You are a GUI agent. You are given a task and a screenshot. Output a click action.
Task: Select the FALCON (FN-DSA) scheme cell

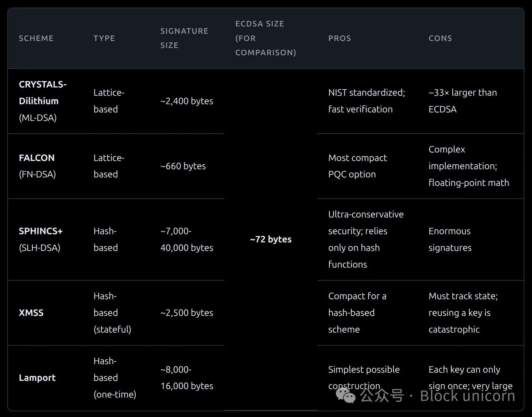pyautogui.click(x=37, y=166)
